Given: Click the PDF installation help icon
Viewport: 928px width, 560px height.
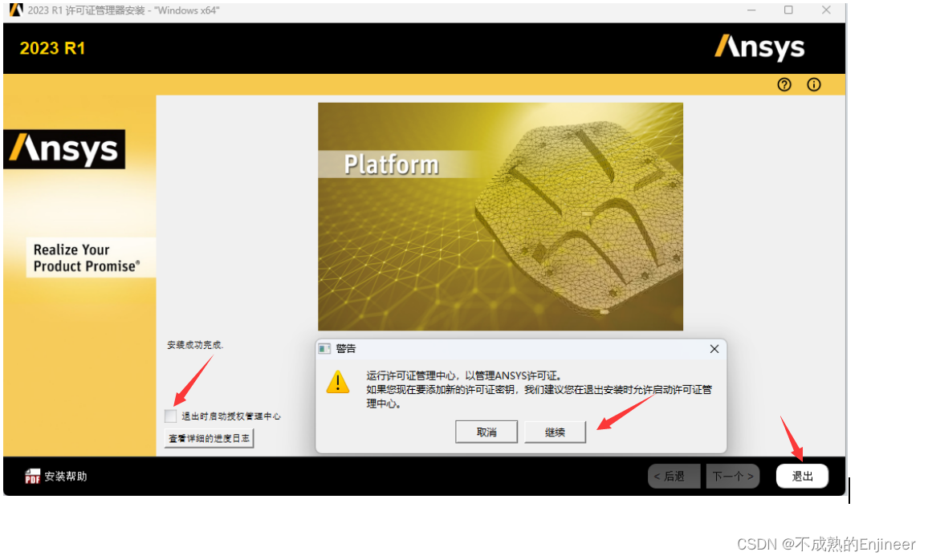Looking at the screenshot, I should 33,476.
